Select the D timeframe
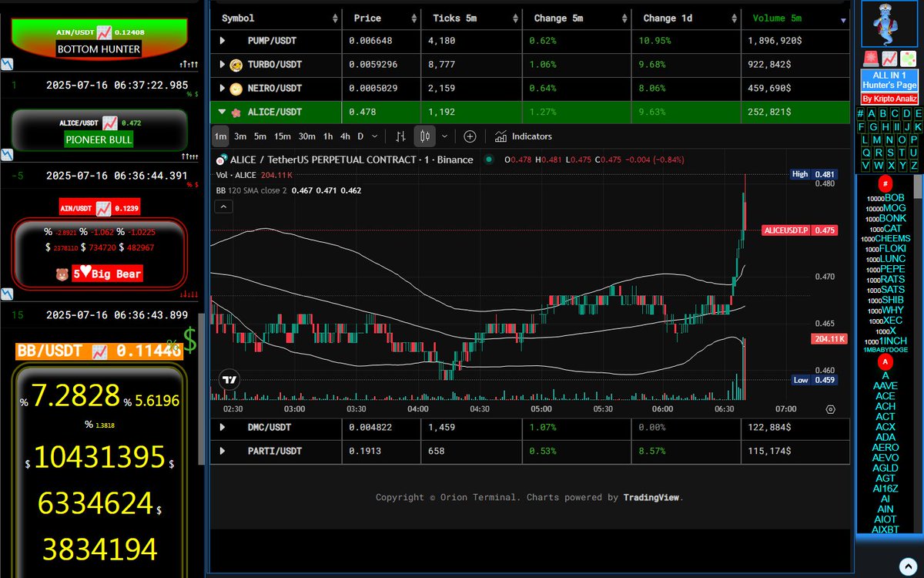Viewport: 924px width, 578px height. point(360,136)
